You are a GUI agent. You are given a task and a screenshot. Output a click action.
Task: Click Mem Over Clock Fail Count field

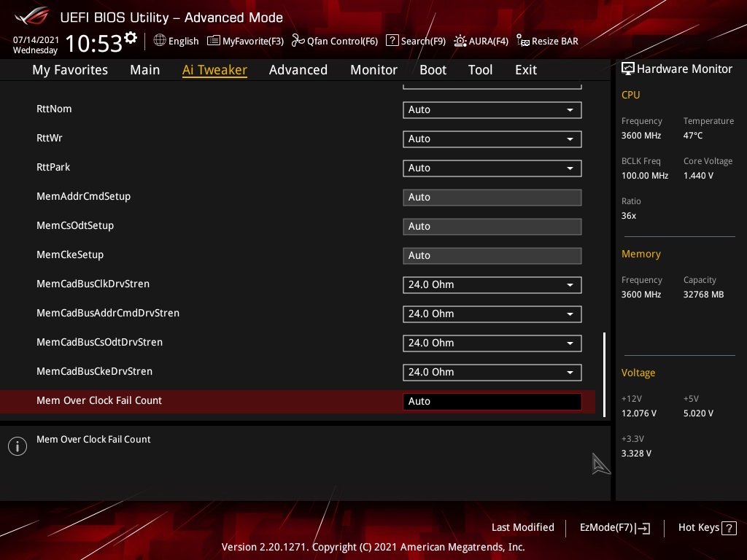click(492, 402)
